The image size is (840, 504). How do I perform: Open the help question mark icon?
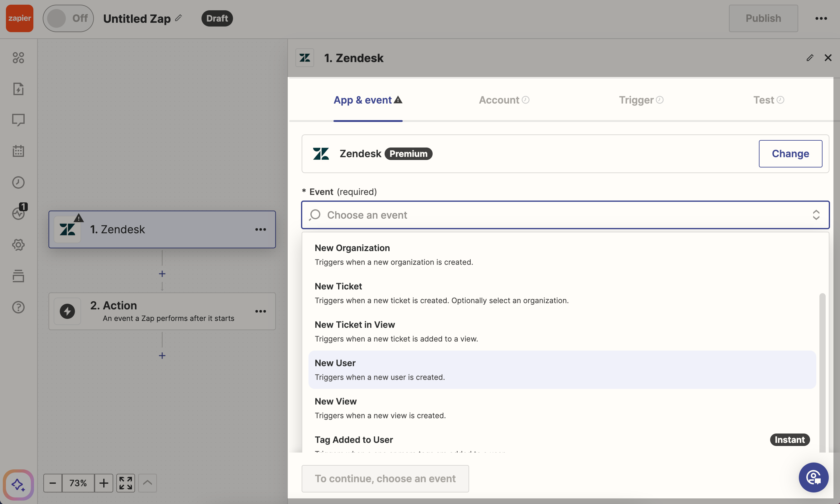[x=18, y=307]
